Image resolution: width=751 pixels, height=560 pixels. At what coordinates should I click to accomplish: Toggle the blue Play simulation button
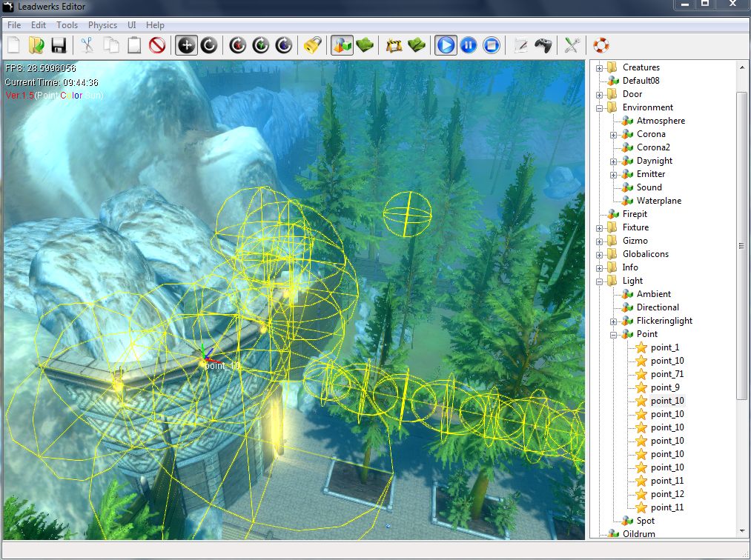pos(446,46)
